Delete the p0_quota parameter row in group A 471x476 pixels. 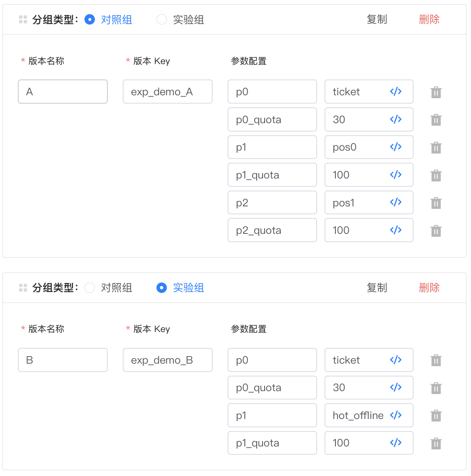tap(436, 120)
